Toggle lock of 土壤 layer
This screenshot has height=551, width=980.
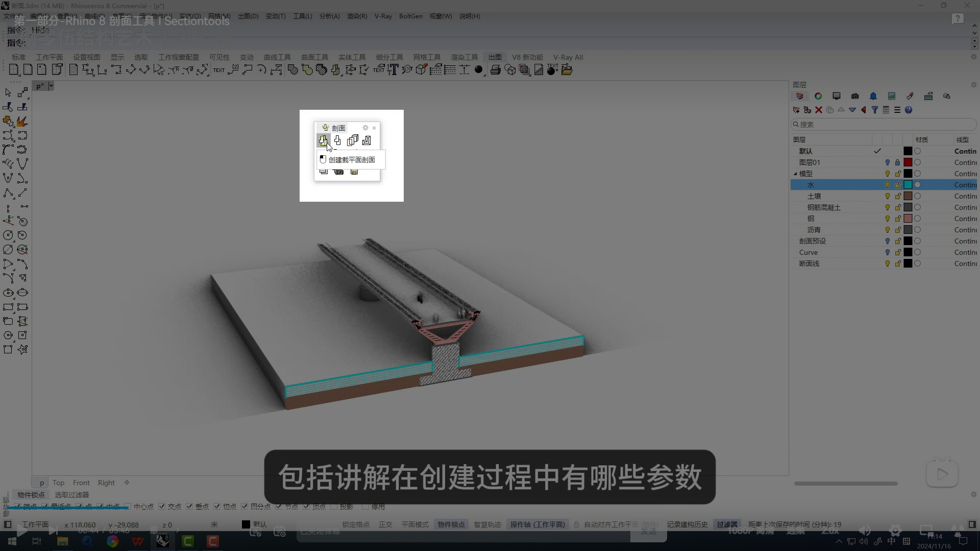click(898, 196)
